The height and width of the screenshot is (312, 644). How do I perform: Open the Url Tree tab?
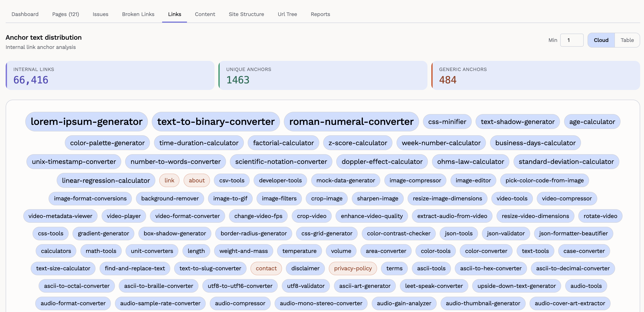coord(287,14)
